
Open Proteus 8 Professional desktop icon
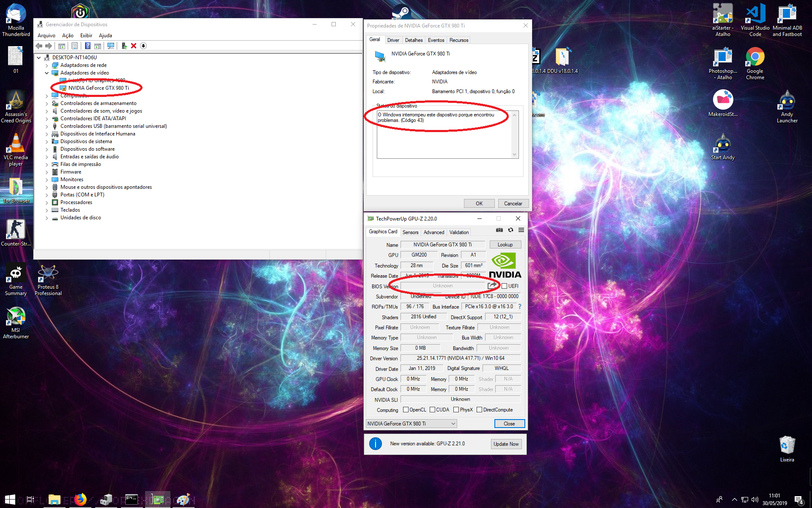[48, 279]
